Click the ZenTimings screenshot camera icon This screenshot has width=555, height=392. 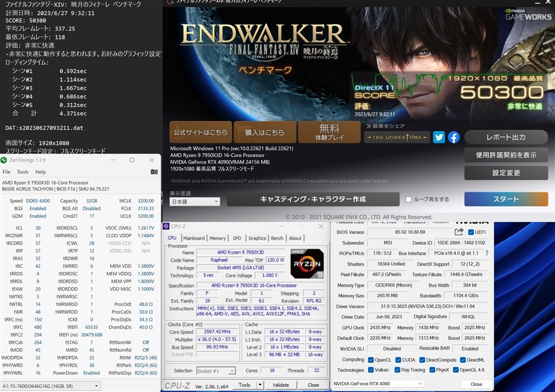coord(154,172)
